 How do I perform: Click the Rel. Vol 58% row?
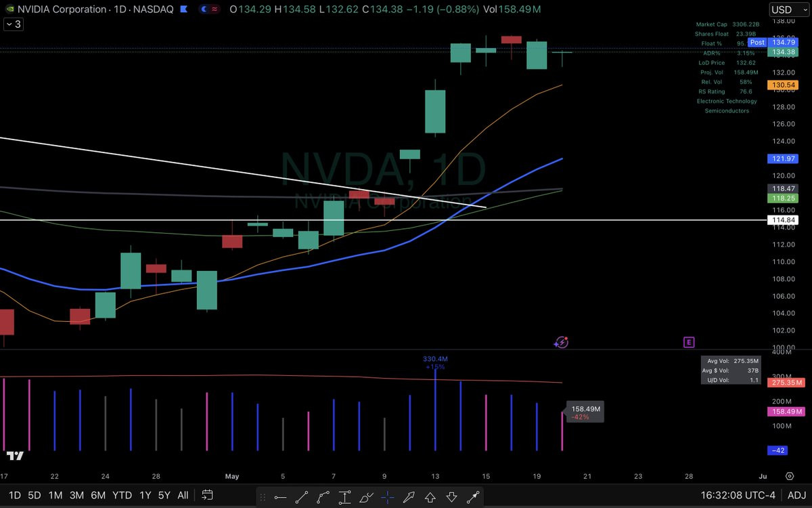click(x=727, y=82)
